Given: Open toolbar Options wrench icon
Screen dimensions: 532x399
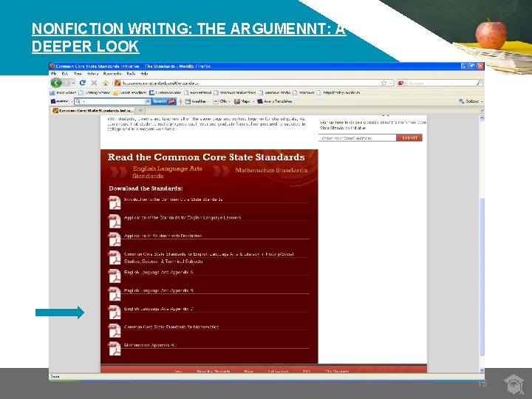Looking at the screenshot, I should coord(461,101).
